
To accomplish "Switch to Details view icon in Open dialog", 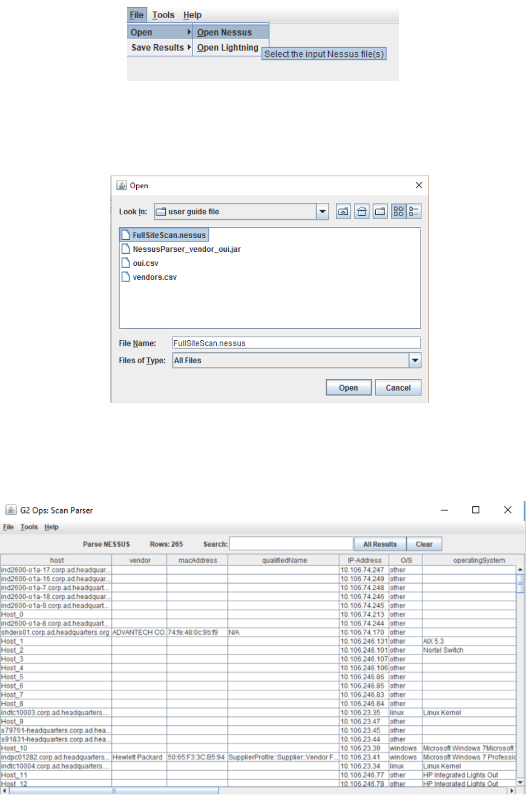I will 414,212.
